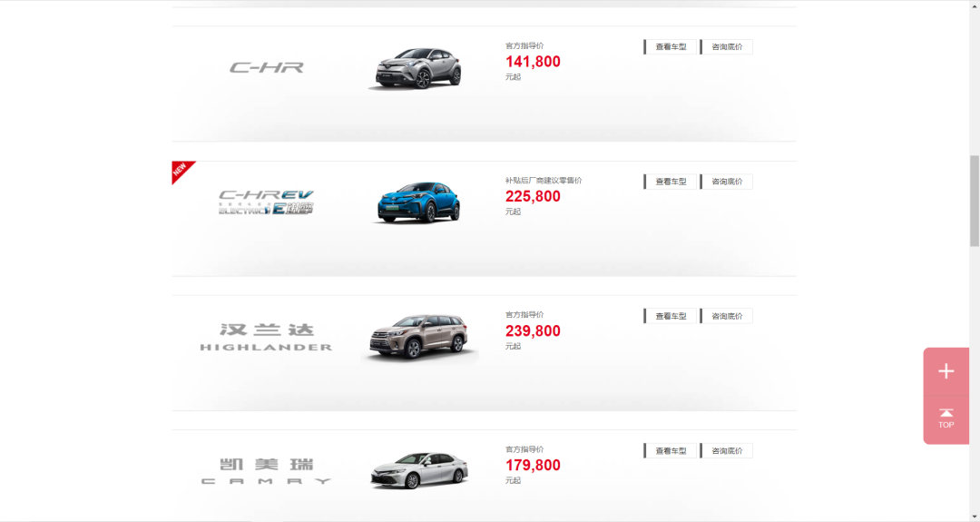Open the silver C-HR car image
This screenshot has width=980, height=522.
[x=418, y=68]
